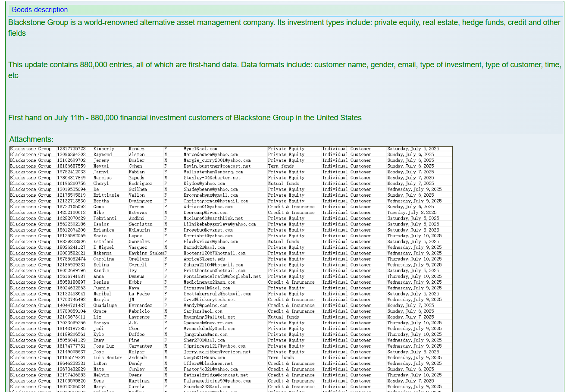
Task: Open the attachment screenshot image
Action: (x=231, y=267)
